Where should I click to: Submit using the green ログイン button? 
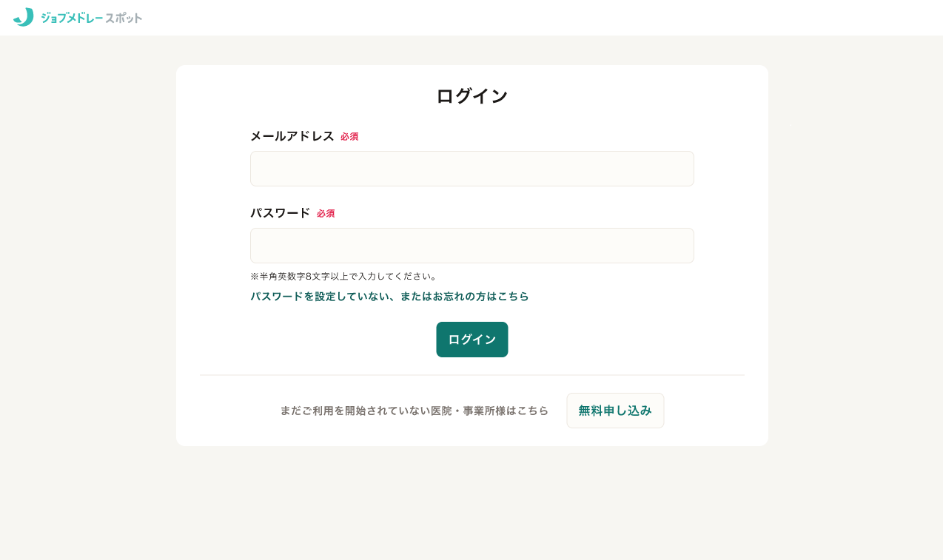[x=472, y=340]
